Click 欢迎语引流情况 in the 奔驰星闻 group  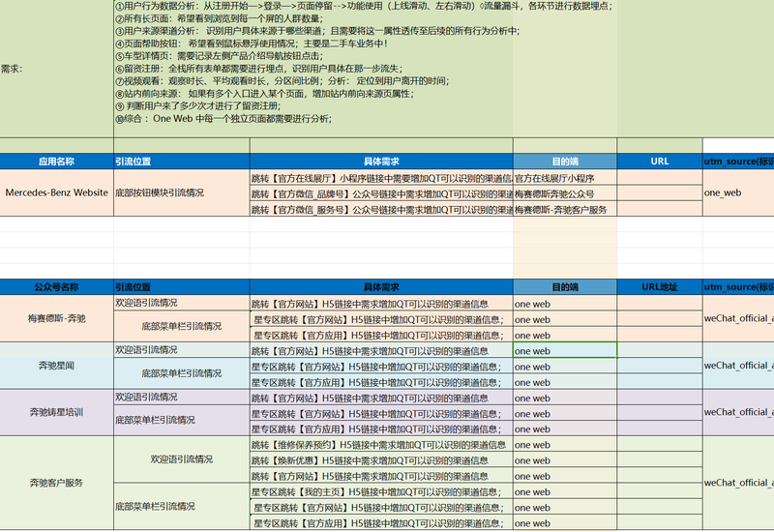click(x=182, y=350)
